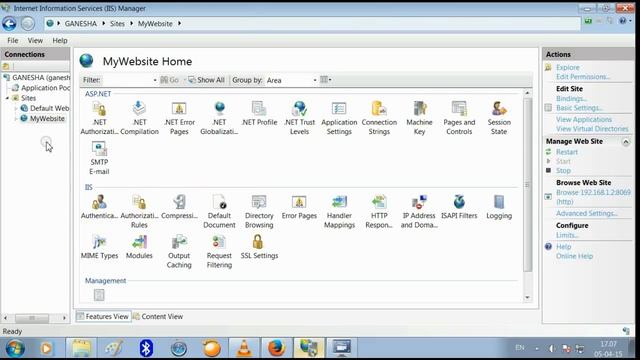Open Application Settings feature
This screenshot has width=640, height=360.
point(339,118)
